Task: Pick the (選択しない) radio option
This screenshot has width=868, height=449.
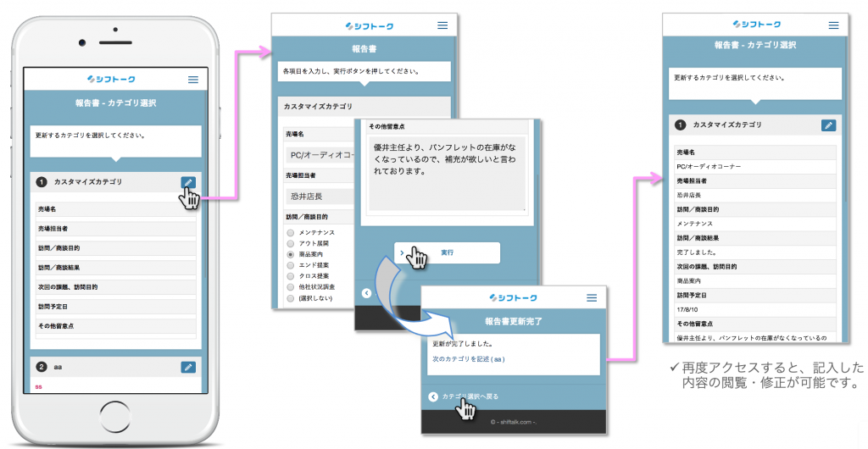Action: coord(291,298)
